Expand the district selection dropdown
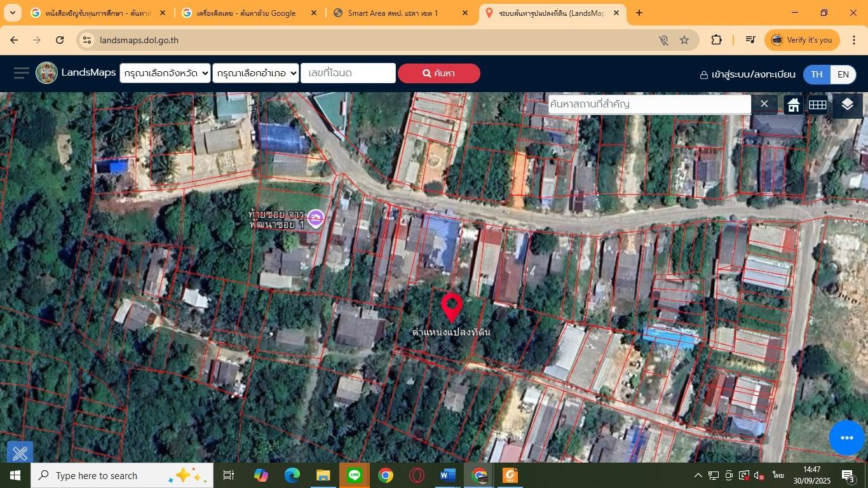 [256, 73]
